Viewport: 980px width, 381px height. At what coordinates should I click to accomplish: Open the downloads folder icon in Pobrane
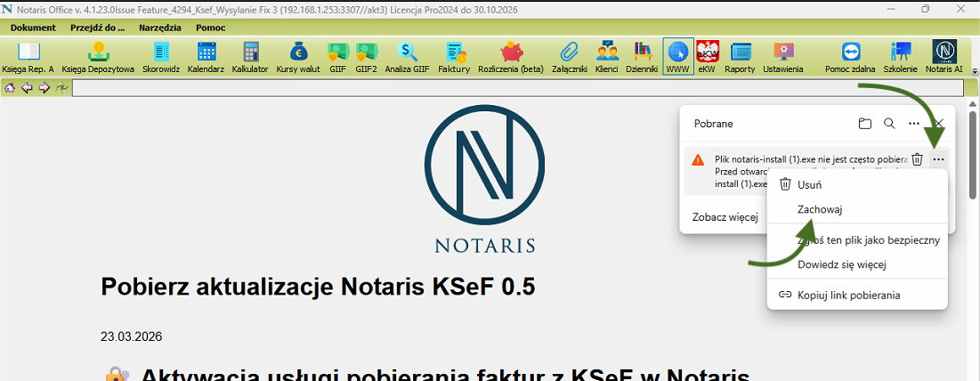pyautogui.click(x=864, y=124)
